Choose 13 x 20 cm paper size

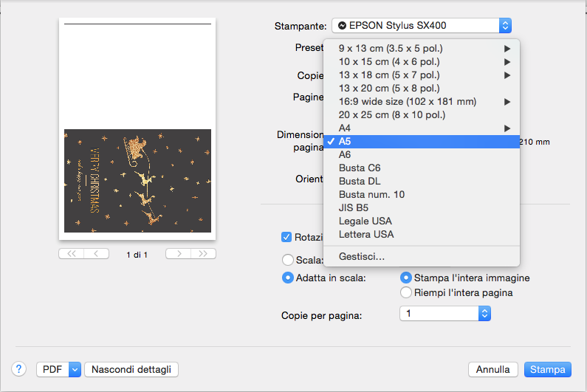[422, 89]
